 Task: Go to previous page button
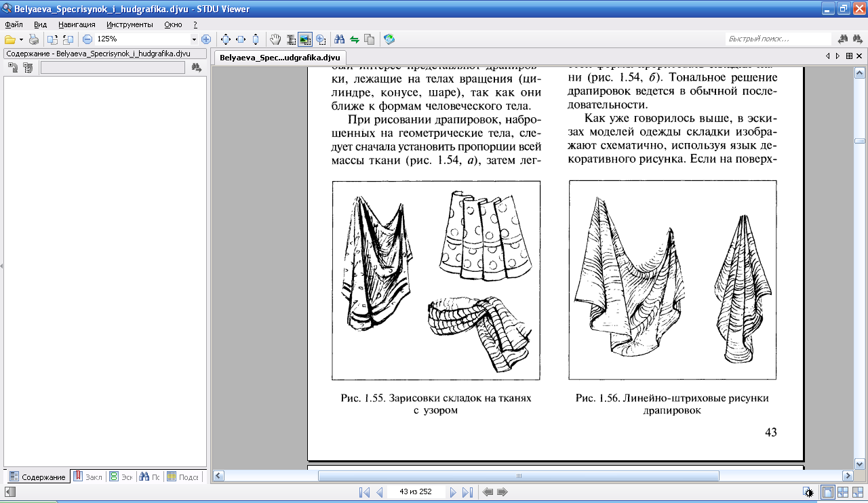pyautogui.click(x=380, y=492)
